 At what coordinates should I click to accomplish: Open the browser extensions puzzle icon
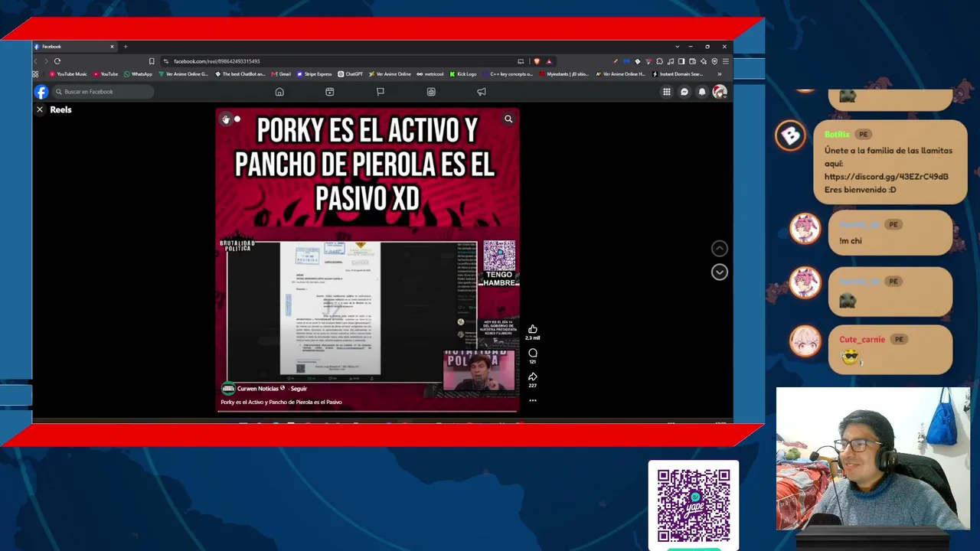point(660,61)
